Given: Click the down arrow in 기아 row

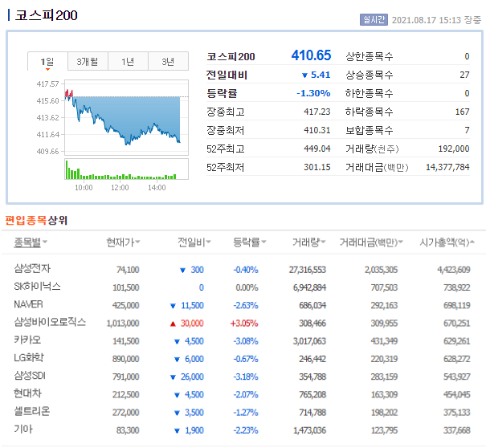Looking at the screenshot, I should (177, 431).
